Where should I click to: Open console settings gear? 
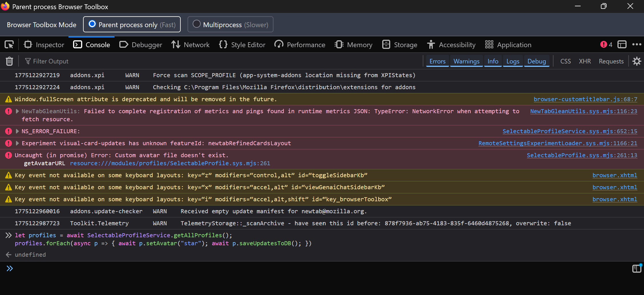tap(637, 61)
